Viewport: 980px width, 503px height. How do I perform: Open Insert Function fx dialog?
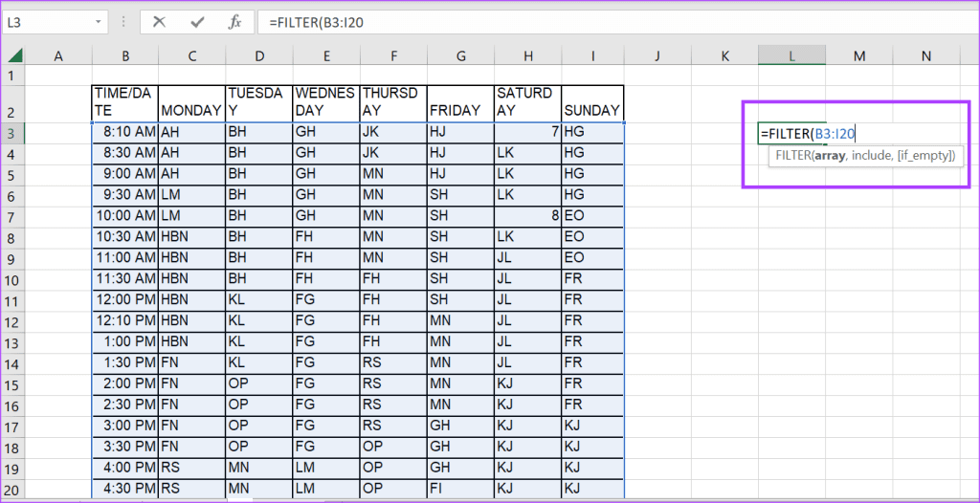point(234,22)
